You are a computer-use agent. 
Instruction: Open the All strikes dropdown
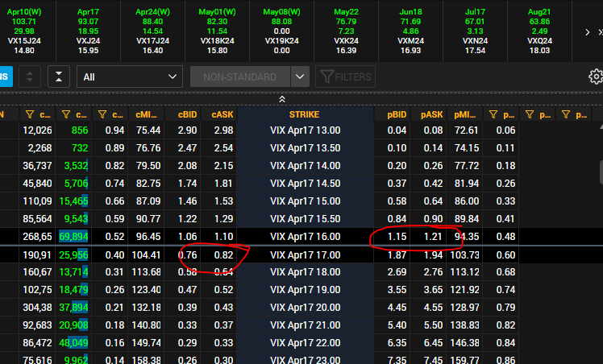(x=130, y=77)
